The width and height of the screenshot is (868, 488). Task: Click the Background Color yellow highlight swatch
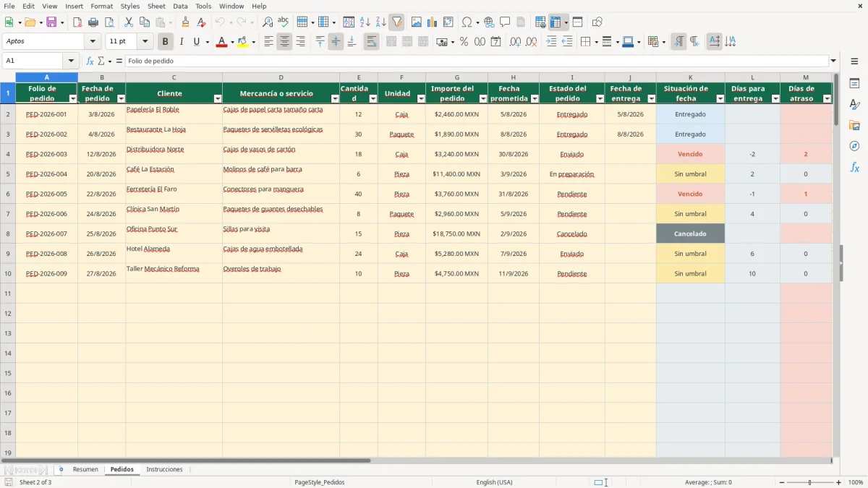coord(242,42)
